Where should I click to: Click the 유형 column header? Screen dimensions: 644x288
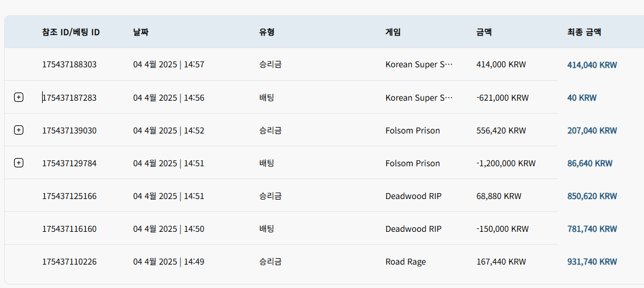click(266, 32)
